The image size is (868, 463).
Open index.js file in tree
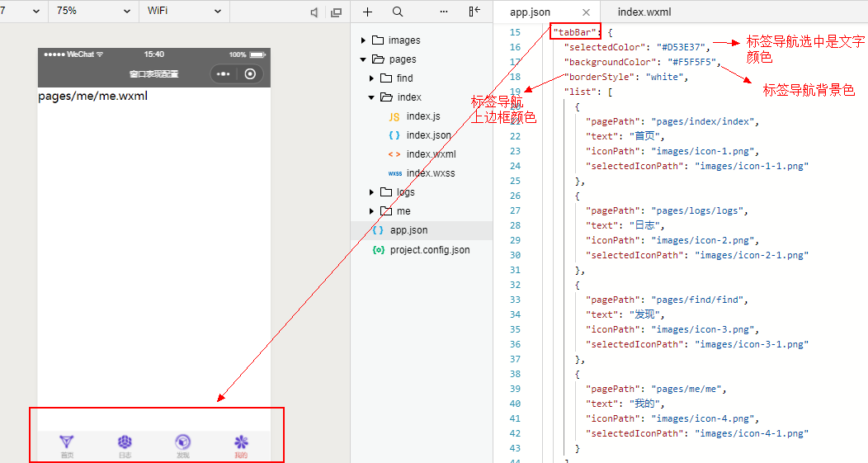[423, 116]
